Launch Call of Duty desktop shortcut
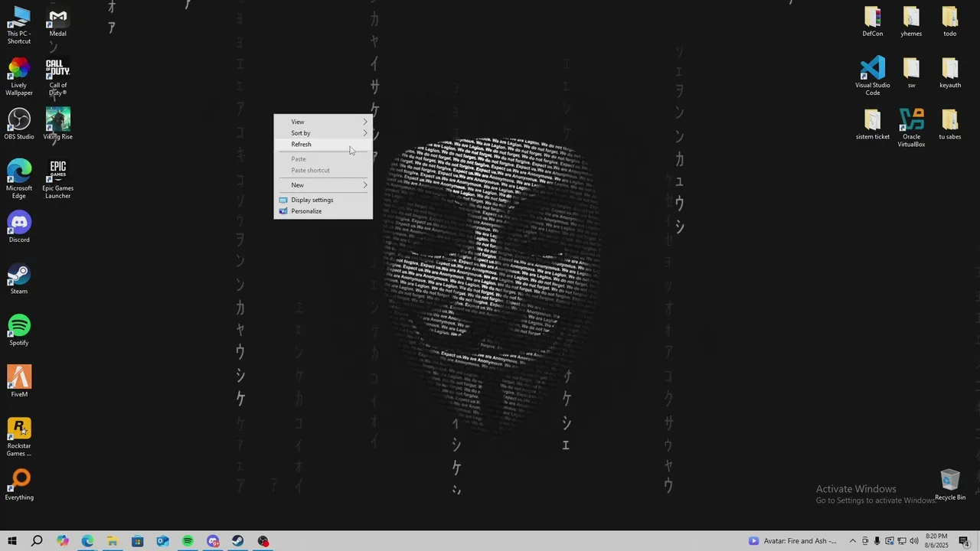 (x=58, y=77)
